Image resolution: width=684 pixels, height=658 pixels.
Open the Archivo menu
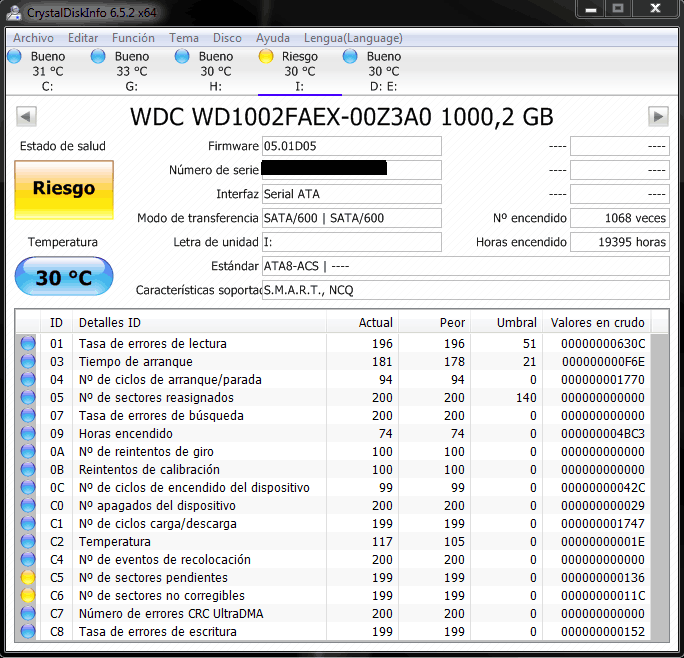pyautogui.click(x=33, y=38)
